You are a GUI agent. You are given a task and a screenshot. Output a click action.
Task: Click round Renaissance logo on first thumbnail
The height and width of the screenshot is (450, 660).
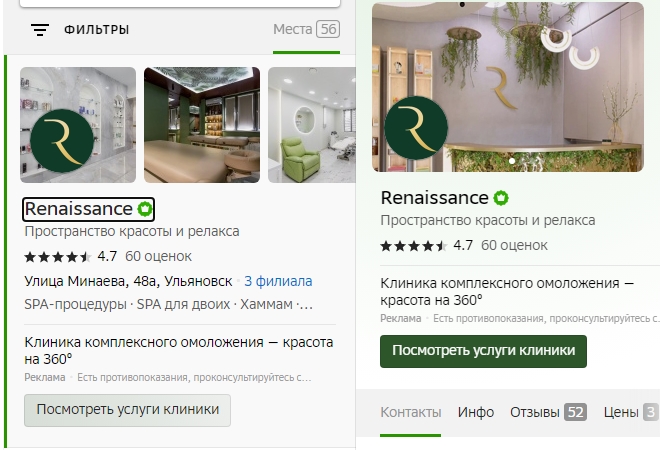coord(62,141)
